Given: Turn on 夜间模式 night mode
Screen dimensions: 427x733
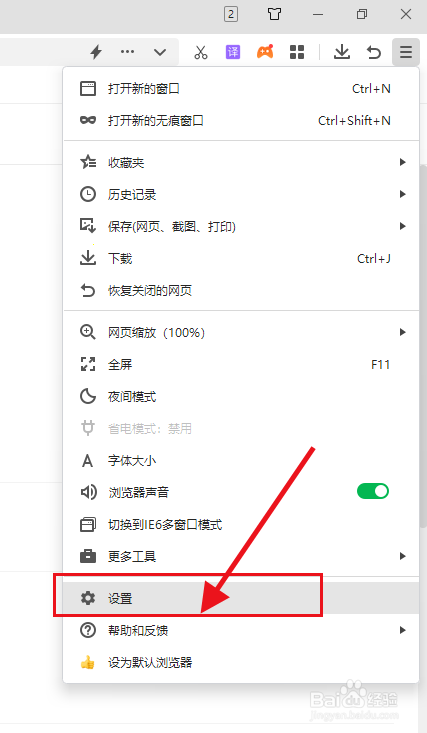Looking at the screenshot, I should (241, 397).
